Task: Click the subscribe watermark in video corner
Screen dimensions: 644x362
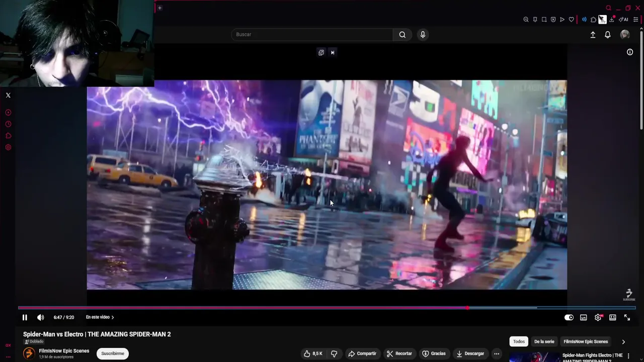Action: tap(629, 295)
